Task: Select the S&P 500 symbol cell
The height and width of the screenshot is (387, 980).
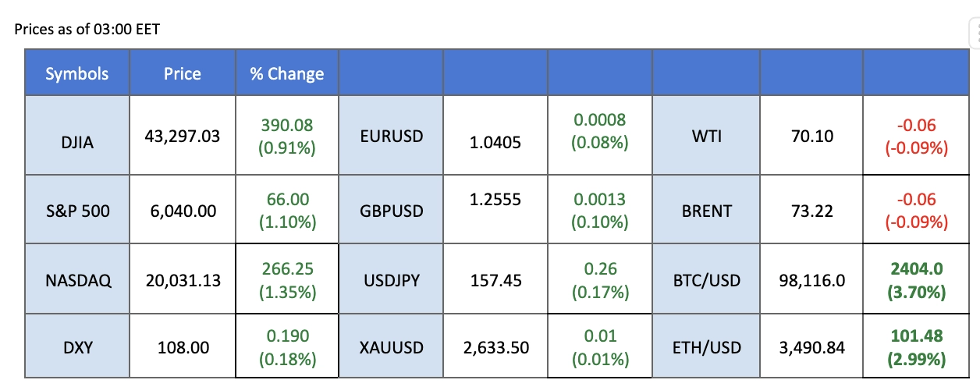Action: point(76,211)
